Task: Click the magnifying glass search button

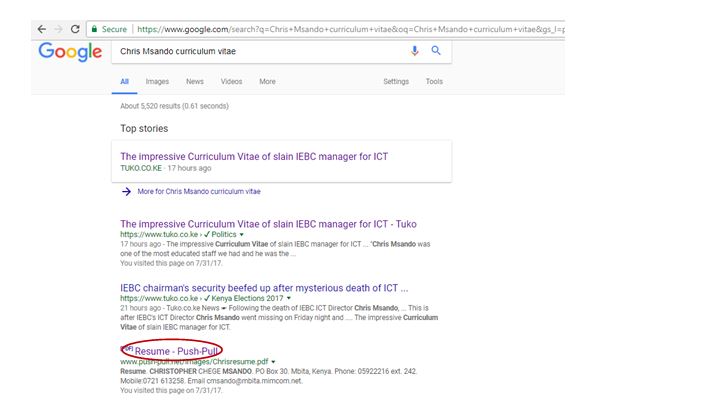Action: [x=436, y=51]
